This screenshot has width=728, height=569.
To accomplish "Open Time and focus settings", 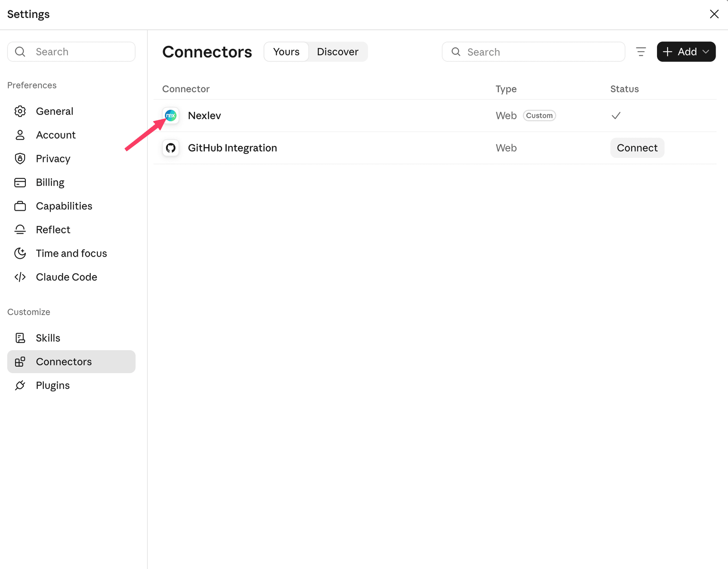I will (x=71, y=253).
